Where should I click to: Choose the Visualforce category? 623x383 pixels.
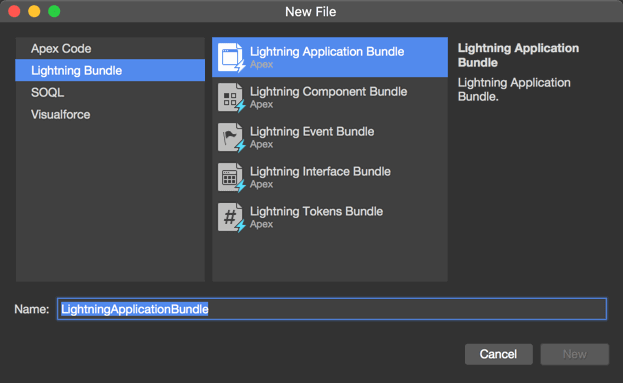click(110, 114)
